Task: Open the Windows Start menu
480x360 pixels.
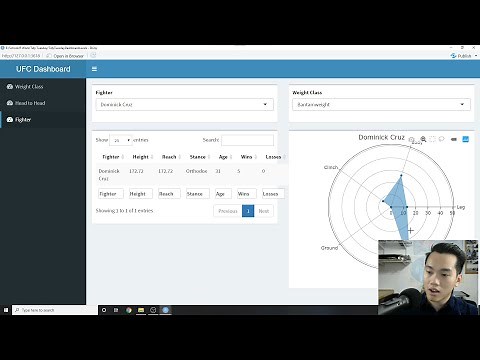Action: click(x=6, y=310)
